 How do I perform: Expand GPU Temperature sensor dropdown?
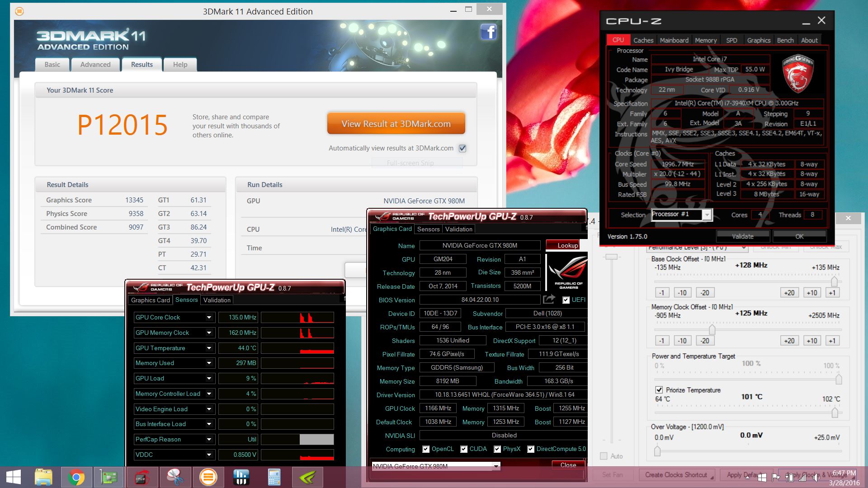(209, 348)
